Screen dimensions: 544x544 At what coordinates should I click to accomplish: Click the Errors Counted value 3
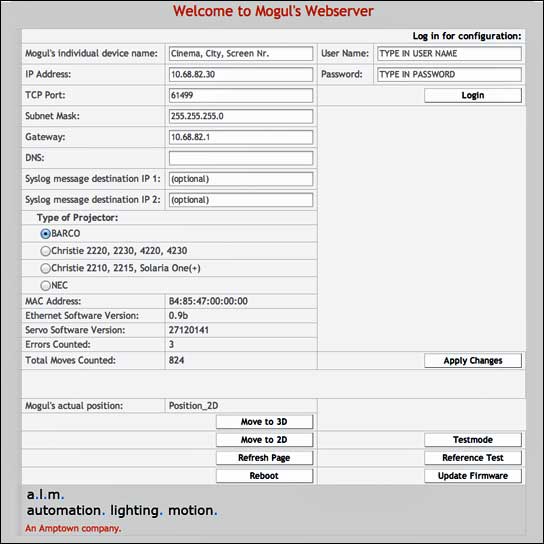pyautogui.click(x=171, y=345)
